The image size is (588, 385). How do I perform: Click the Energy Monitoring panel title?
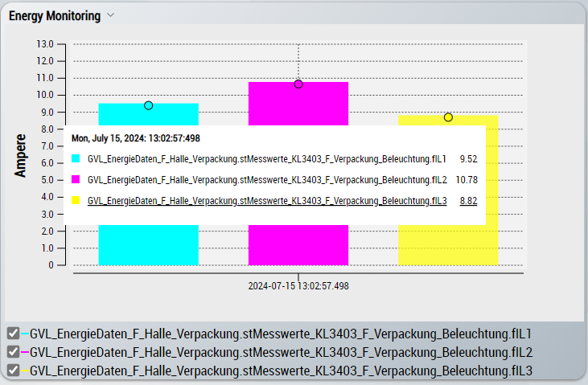tap(55, 15)
